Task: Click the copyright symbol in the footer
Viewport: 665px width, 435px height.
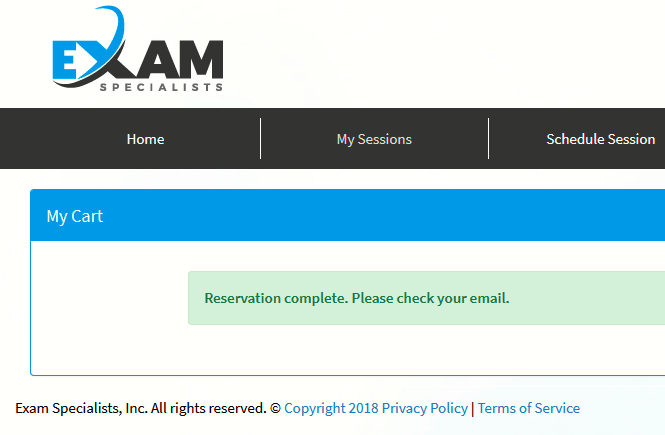Action: pos(275,408)
